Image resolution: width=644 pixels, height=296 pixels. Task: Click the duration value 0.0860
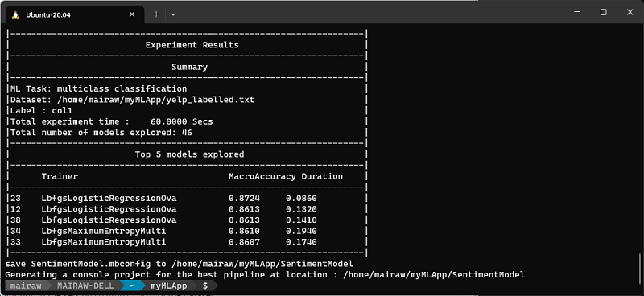[301, 199]
